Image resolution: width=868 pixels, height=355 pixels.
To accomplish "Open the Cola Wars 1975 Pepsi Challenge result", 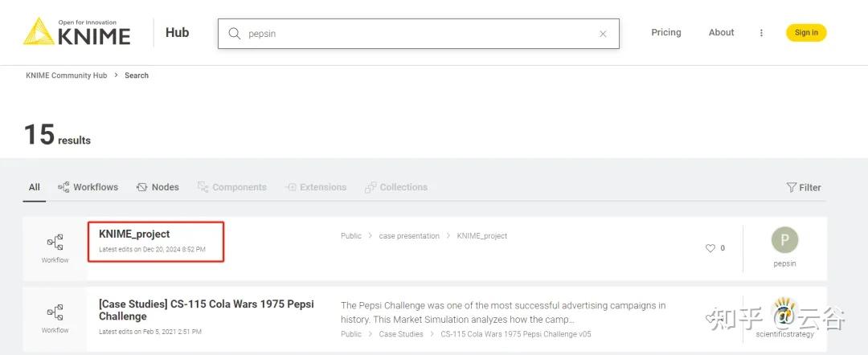I will 206,310.
